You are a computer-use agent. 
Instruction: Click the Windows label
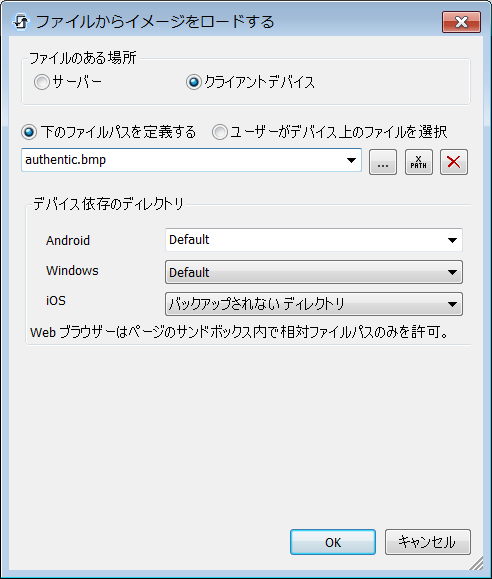click(72, 271)
